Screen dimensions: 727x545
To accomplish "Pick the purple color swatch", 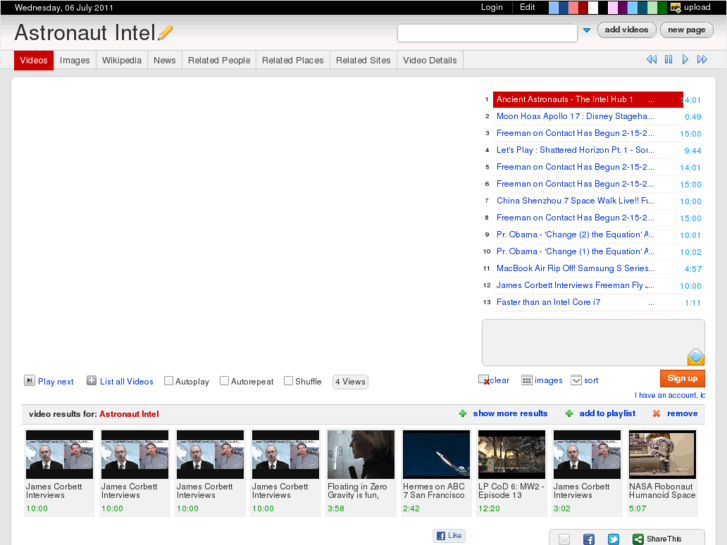I will point(622,8).
